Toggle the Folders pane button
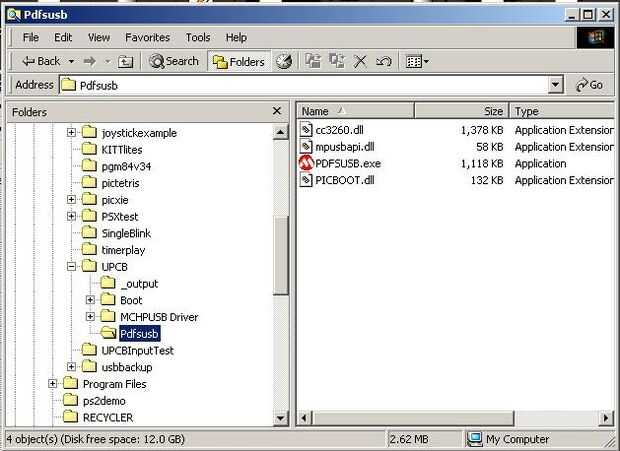 239,61
